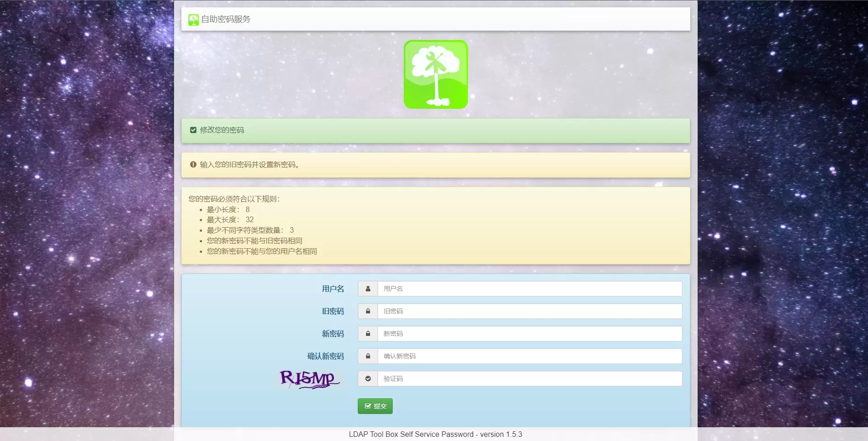Click the lock icon beside the 新密码 field

[368, 334]
